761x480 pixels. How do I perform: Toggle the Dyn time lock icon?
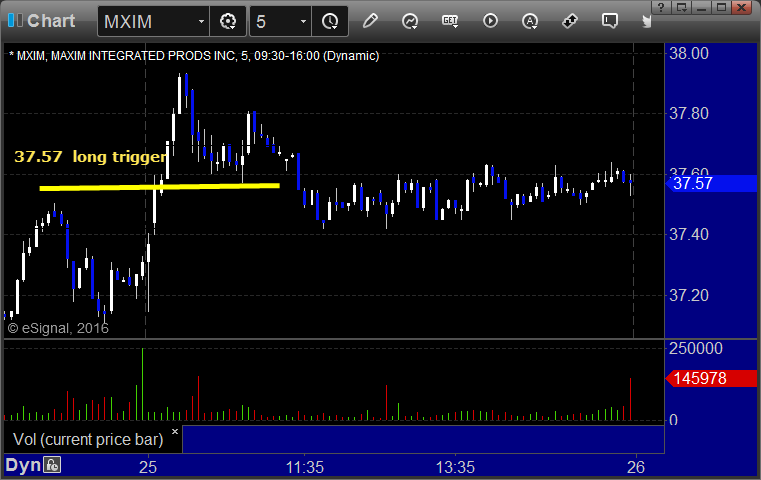click(x=52, y=465)
